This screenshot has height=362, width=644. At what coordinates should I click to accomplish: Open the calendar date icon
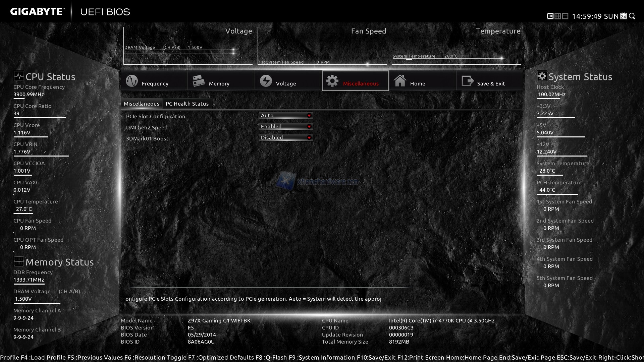pos(624,16)
